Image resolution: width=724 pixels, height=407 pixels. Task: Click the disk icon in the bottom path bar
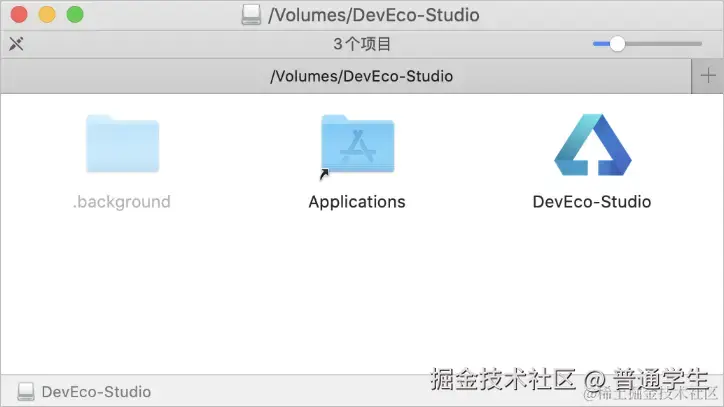tap(26, 392)
